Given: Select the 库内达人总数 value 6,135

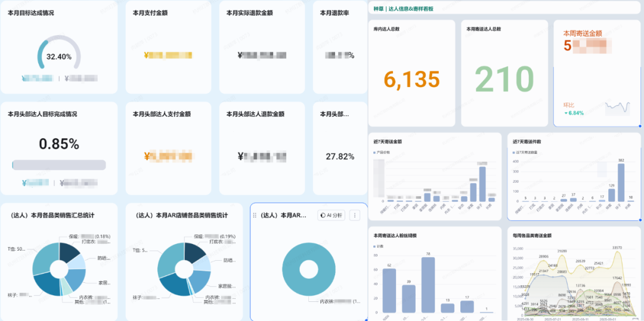Looking at the screenshot, I should click(x=411, y=79).
